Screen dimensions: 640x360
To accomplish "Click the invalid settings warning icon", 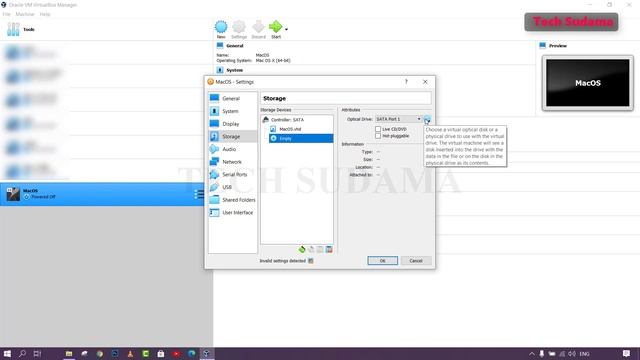I will point(311,260).
